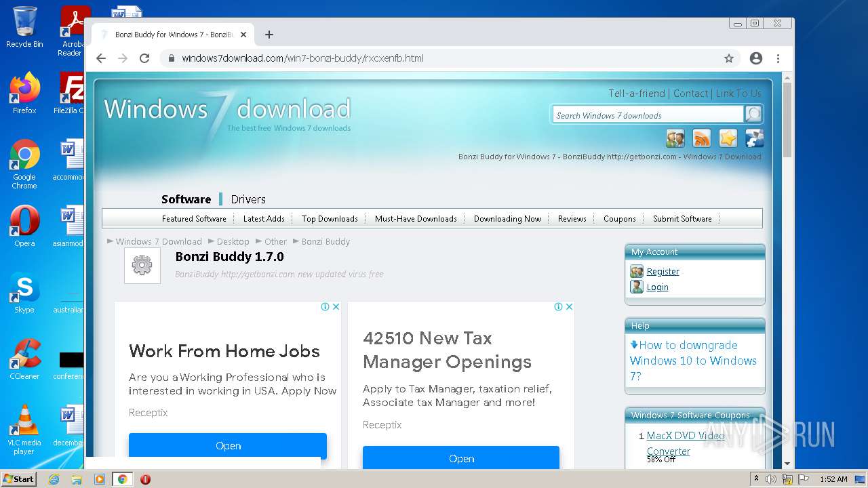Switch to the Drivers tab
The image size is (868, 488).
248,199
